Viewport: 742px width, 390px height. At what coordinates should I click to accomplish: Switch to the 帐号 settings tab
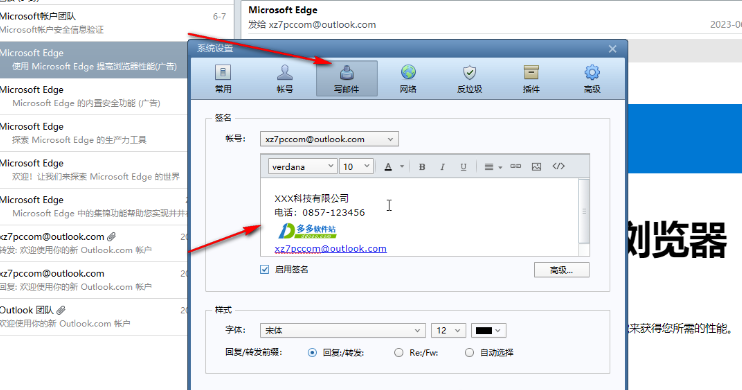(284, 79)
